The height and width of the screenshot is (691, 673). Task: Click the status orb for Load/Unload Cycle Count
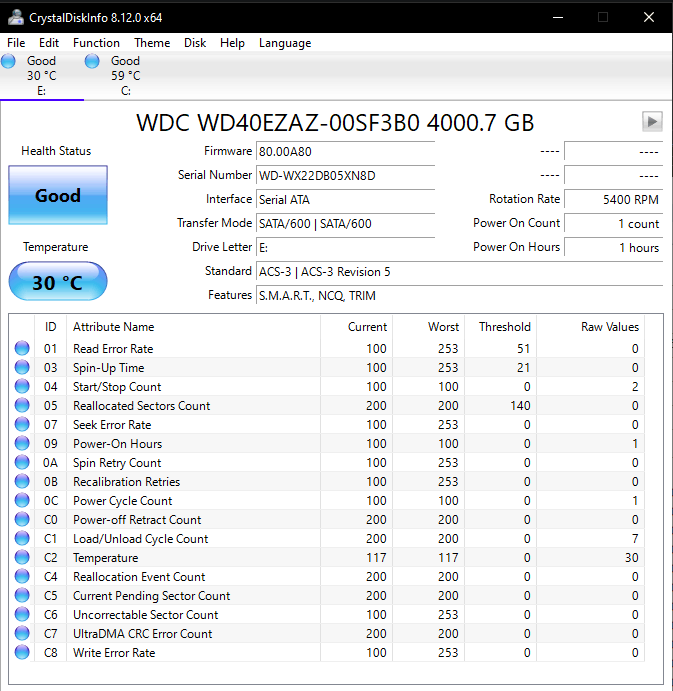22,538
